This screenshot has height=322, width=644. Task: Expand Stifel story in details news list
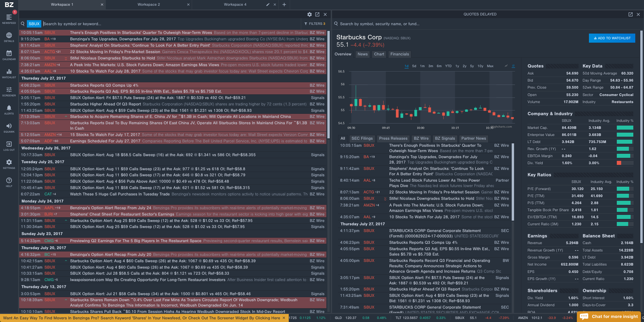pos(385,199)
